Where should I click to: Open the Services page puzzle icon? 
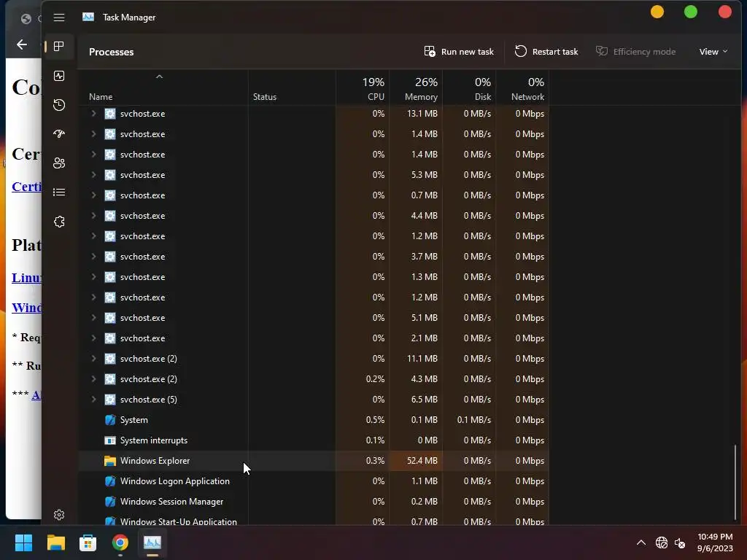(x=59, y=222)
